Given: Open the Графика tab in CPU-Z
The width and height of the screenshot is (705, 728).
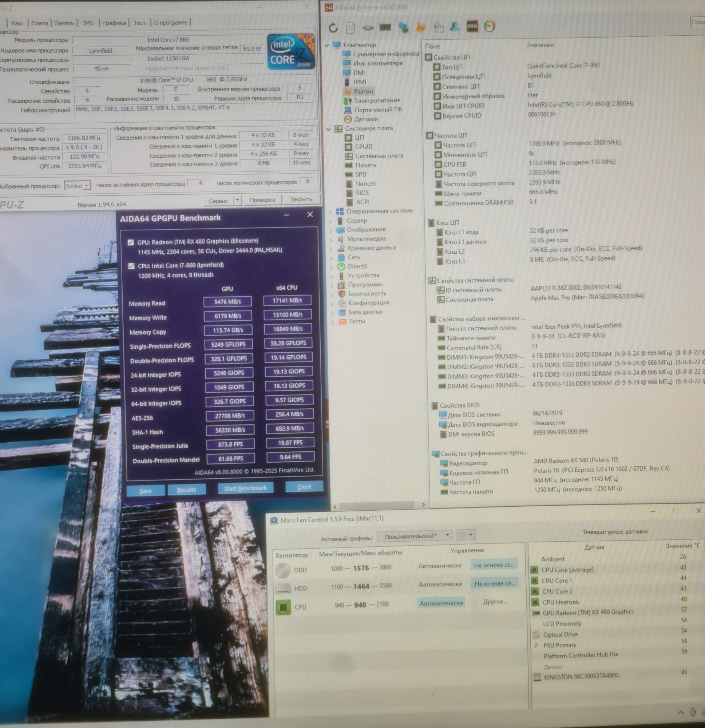Looking at the screenshot, I should 114,23.
